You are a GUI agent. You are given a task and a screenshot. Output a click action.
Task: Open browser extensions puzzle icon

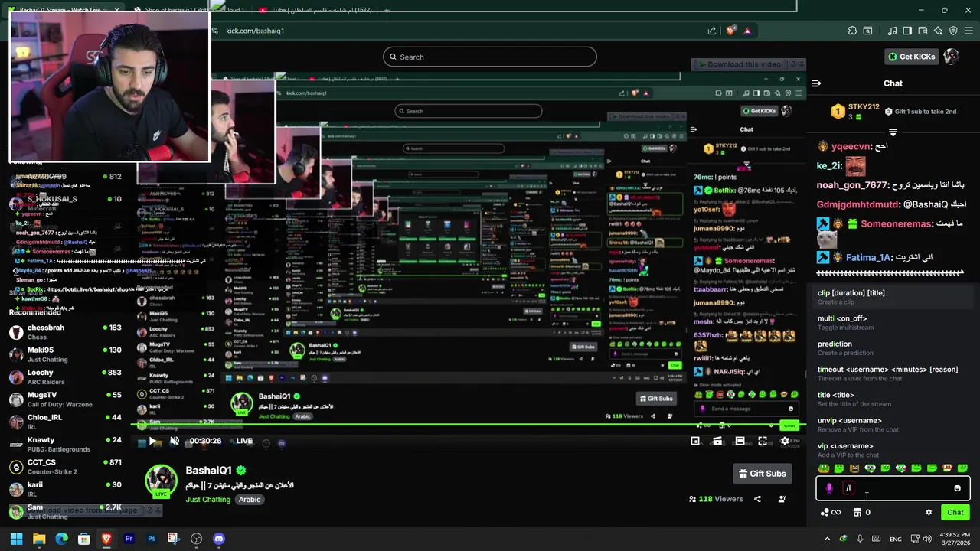[x=852, y=31]
